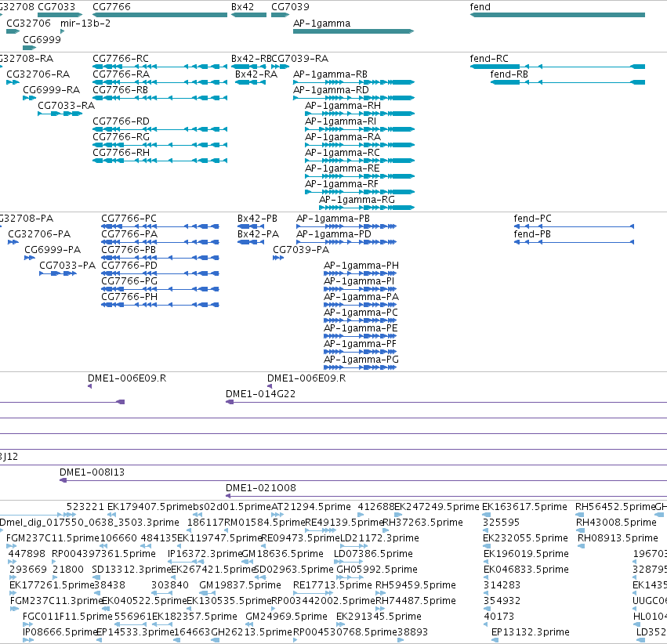Click the DME1-006E09.R label above CG7766
667x644 pixels.
tap(127, 378)
